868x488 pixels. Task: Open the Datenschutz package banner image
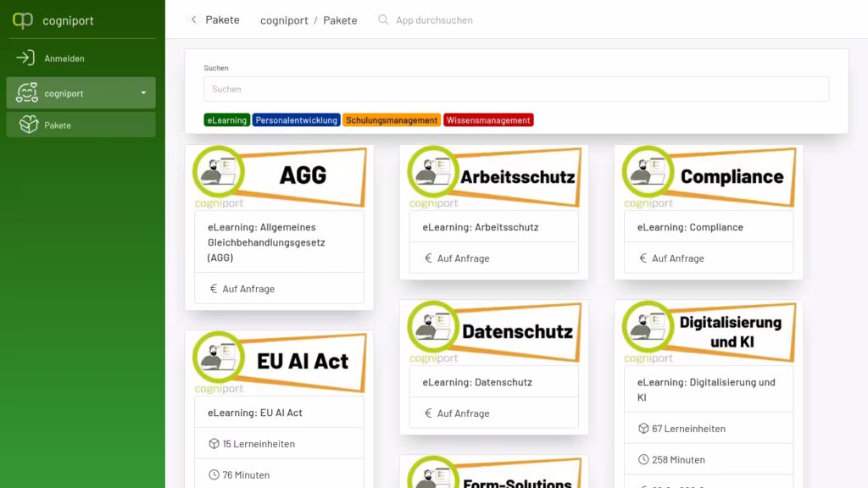pos(493,331)
